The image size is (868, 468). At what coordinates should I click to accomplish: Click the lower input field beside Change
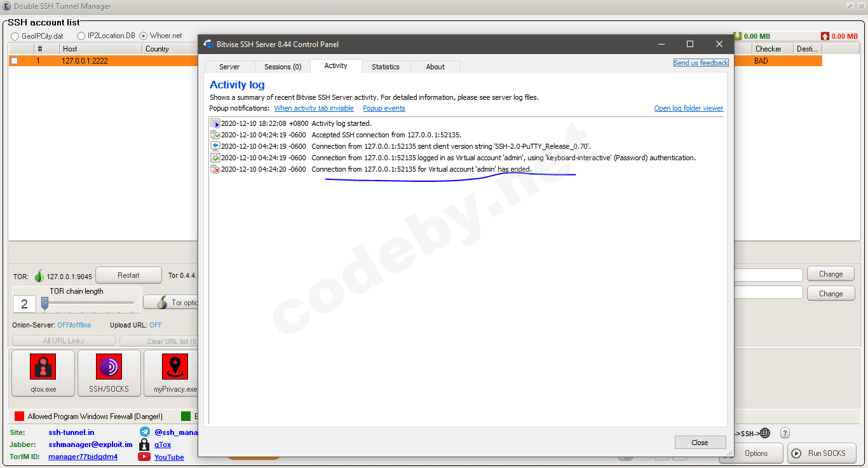pos(768,292)
